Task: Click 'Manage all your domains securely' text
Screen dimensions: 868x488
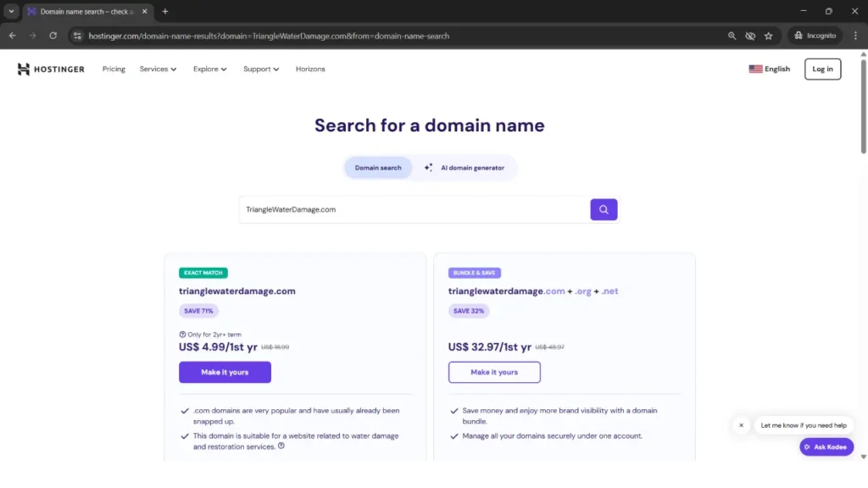Action: (553, 436)
